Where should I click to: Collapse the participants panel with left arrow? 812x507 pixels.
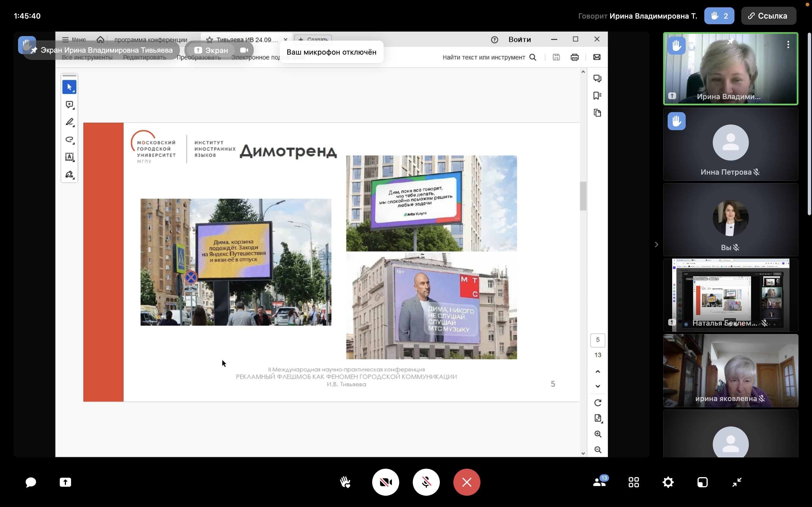pyautogui.click(x=657, y=244)
